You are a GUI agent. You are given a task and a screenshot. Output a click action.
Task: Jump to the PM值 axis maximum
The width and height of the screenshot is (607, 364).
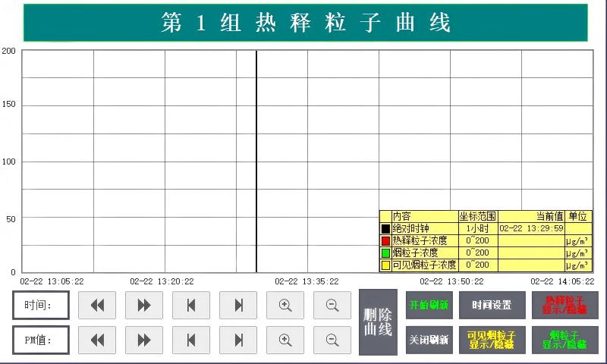[x=238, y=340]
